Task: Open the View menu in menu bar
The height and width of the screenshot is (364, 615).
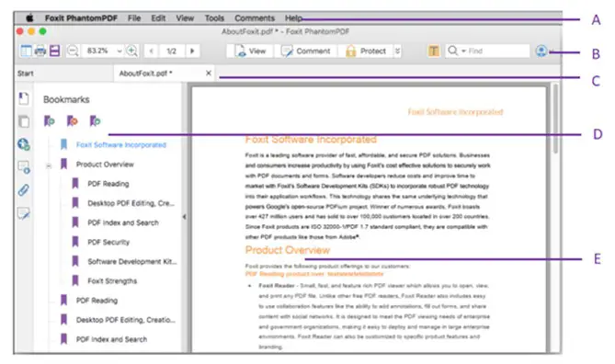Action: coord(185,18)
